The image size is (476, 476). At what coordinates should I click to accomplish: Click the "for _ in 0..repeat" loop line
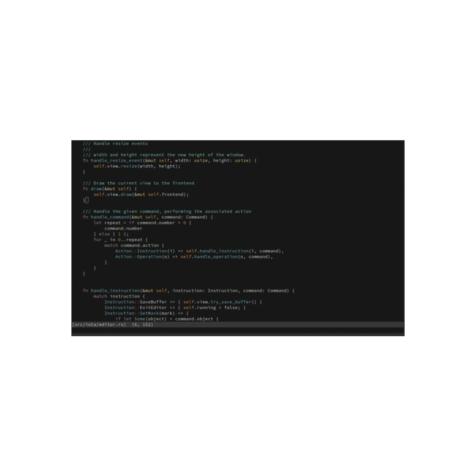click(120, 240)
